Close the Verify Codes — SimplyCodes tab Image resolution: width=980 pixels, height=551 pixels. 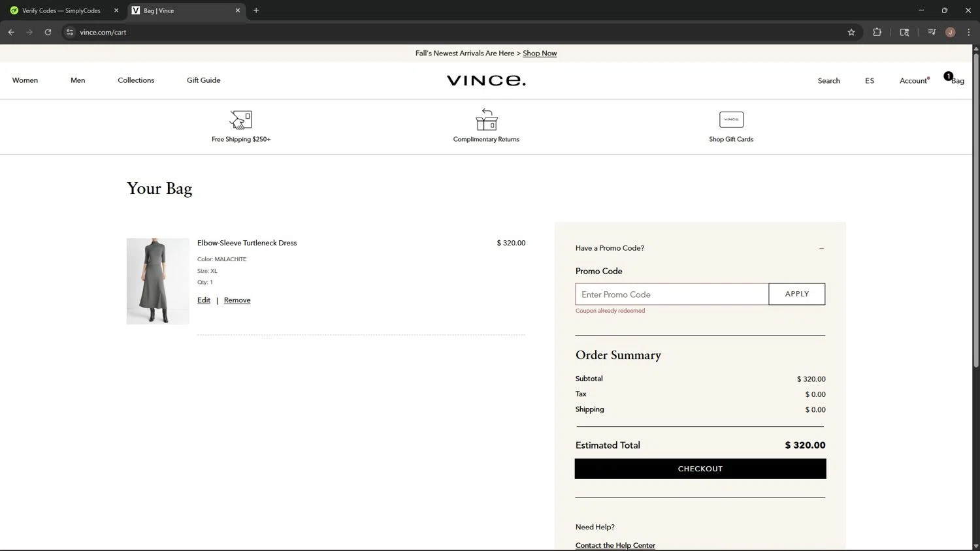click(116, 10)
